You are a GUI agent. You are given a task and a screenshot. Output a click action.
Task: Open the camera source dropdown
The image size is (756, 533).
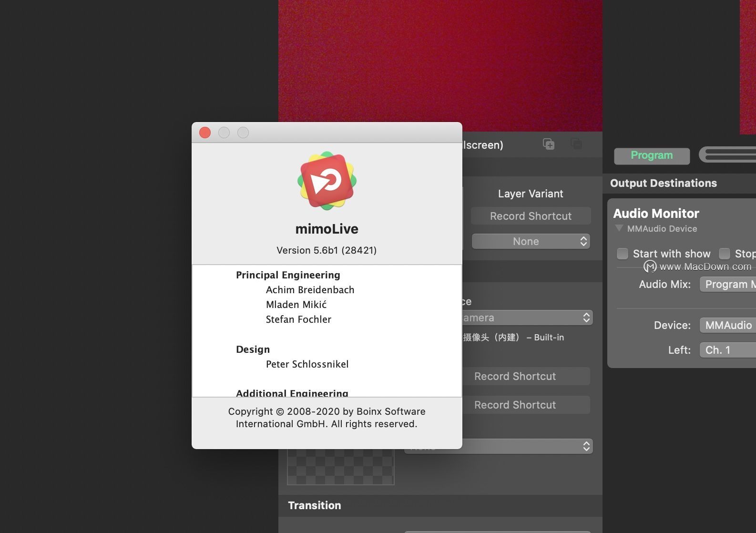528,318
